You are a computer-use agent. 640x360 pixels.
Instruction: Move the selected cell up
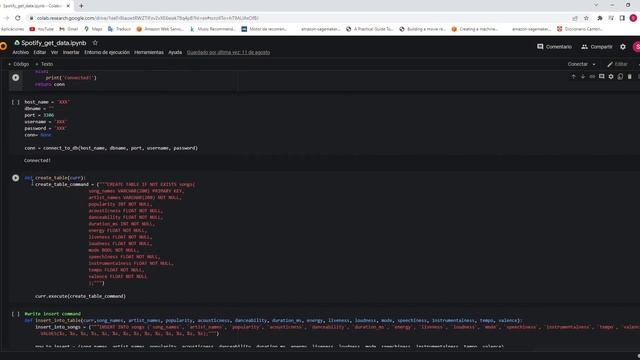tap(573, 77)
